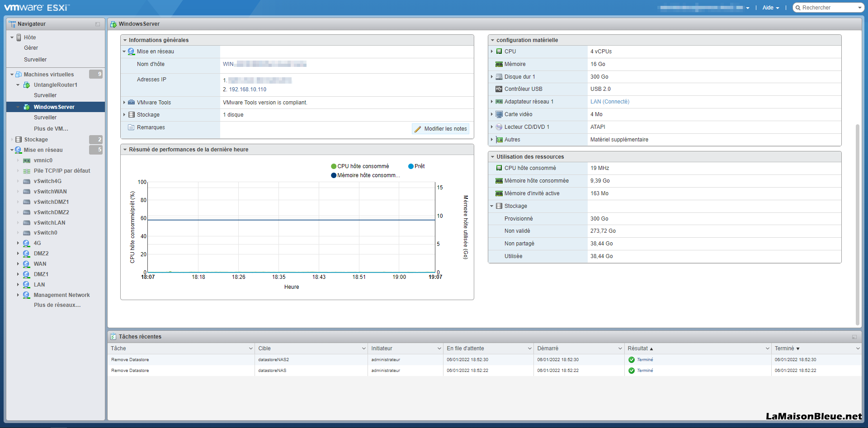The image size is (868, 428).
Task: Click Plus de VM... link
Action: [51, 129]
